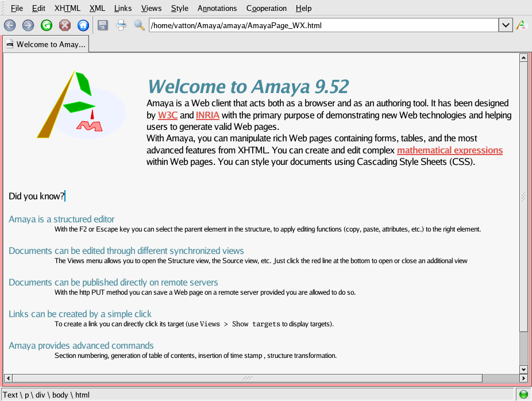Click the horizontal scrollbar left arrow
This screenshot has height=401, width=532.
point(8,378)
